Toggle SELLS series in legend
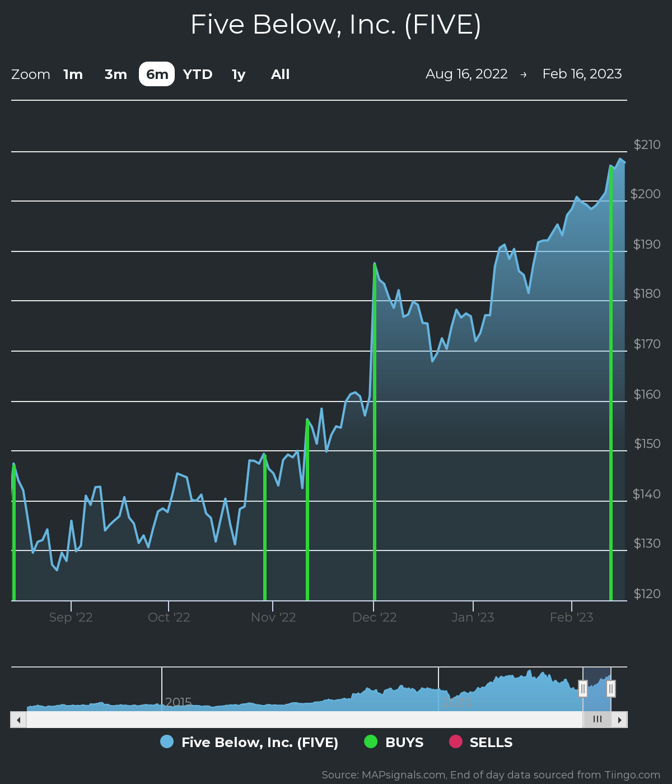Screen dimensions: 672x784 pos(481,742)
